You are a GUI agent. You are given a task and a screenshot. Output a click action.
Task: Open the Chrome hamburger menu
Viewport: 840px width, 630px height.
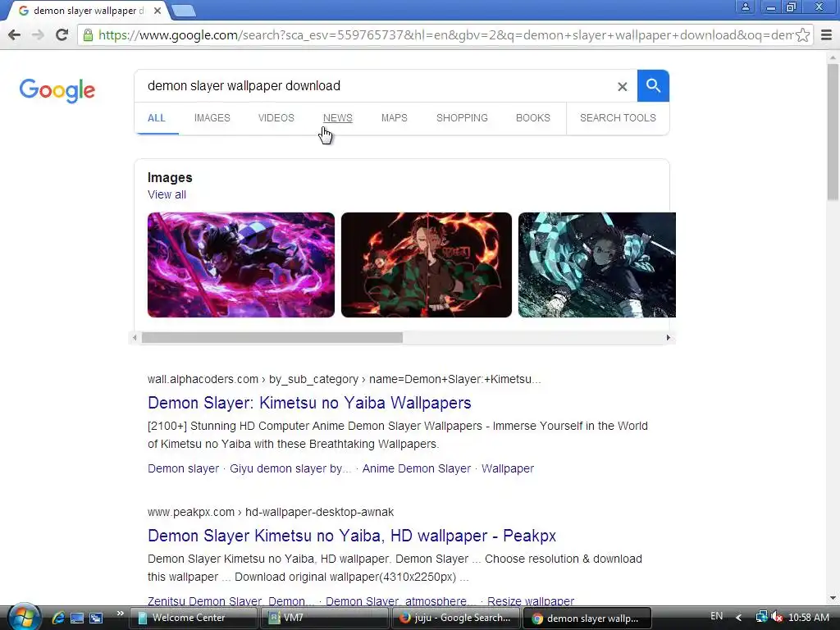(x=827, y=35)
